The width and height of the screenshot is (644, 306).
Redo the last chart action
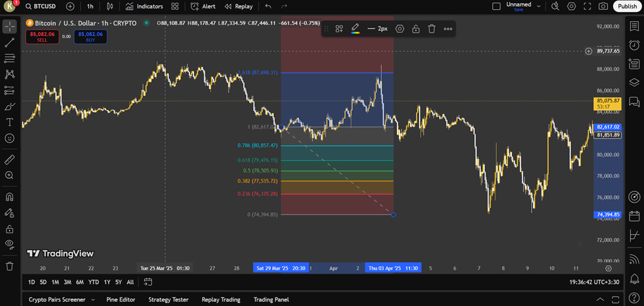pos(284,7)
